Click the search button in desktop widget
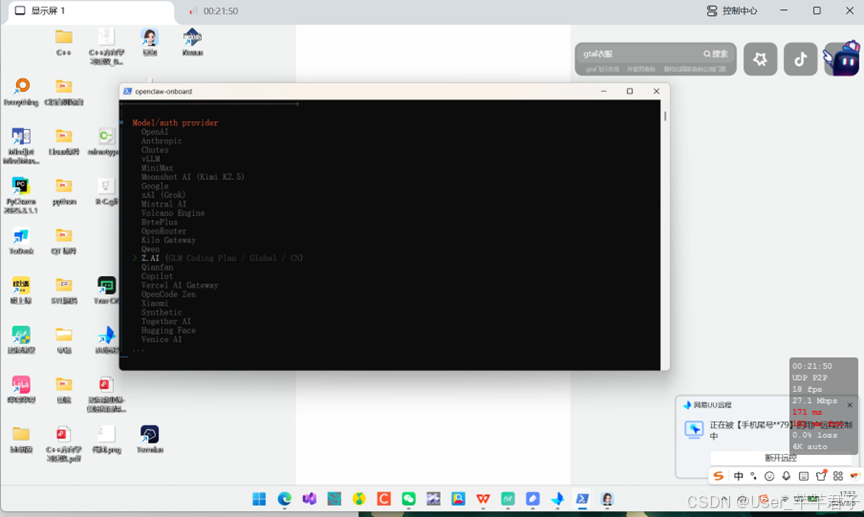Image resolution: width=864 pixels, height=517 pixels. tap(716, 53)
